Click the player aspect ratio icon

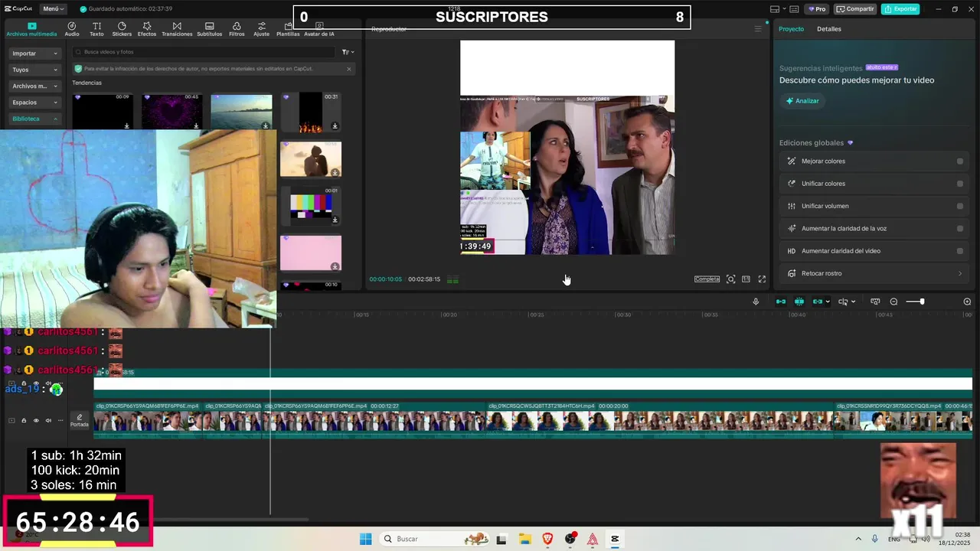coord(746,279)
